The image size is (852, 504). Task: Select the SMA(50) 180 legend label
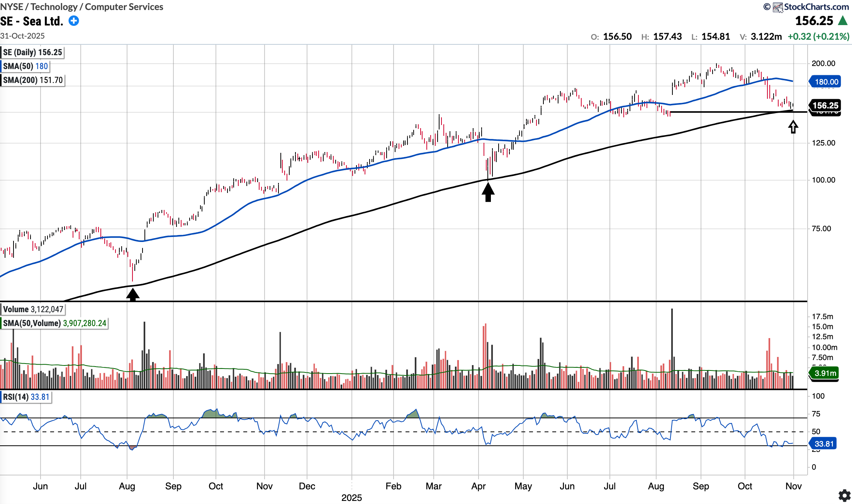point(25,66)
